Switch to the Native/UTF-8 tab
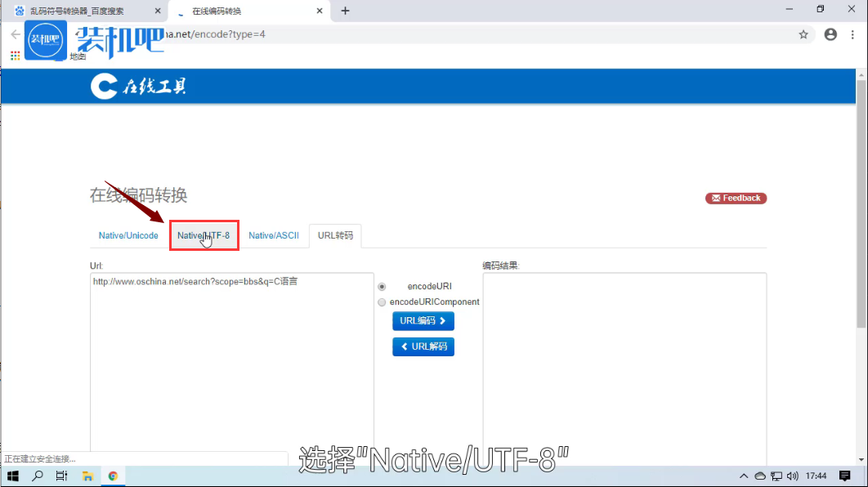This screenshot has width=868, height=487. 204,235
